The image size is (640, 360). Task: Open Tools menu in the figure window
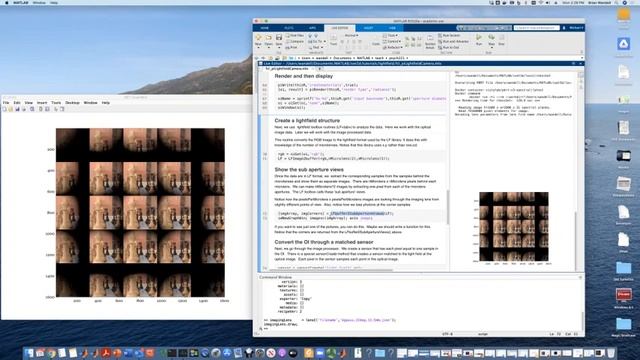pyautogui.click(x=56, y=103)
